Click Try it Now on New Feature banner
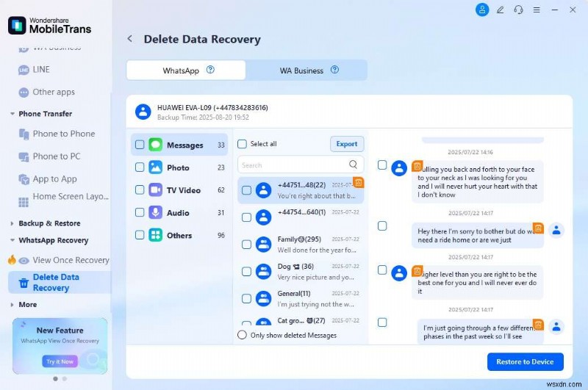Image resolution: width=588 pixels, height=390 pixels. [60, 361]
